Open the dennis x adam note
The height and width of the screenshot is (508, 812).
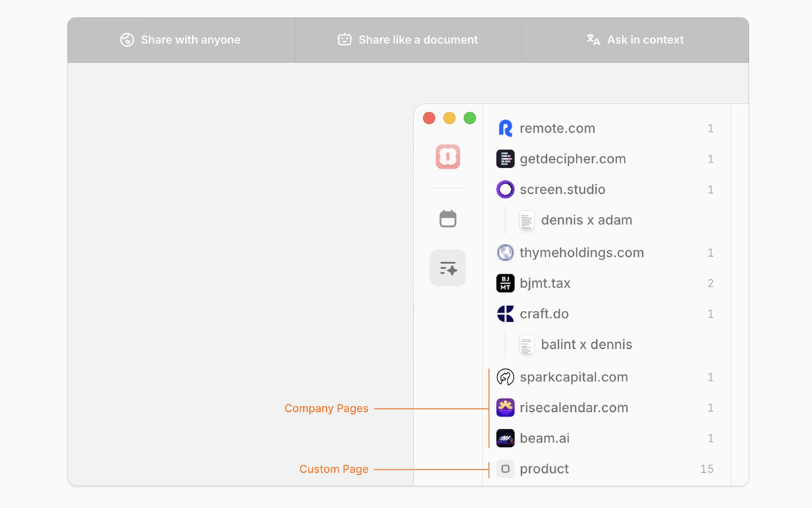coord(586,220)
